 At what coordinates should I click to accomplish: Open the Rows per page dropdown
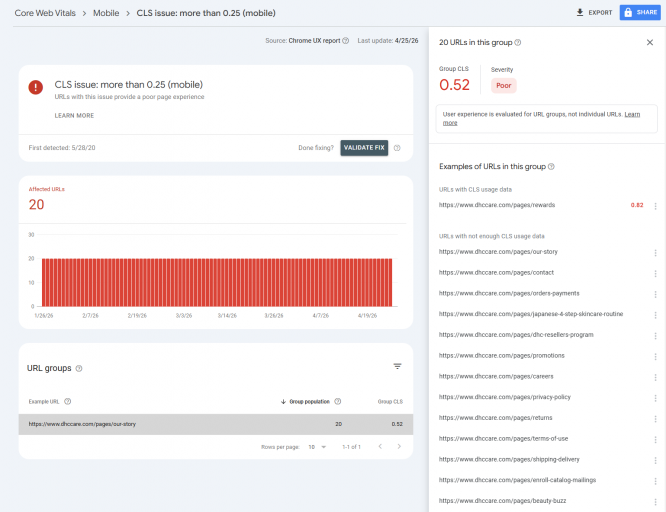point(317,447)
